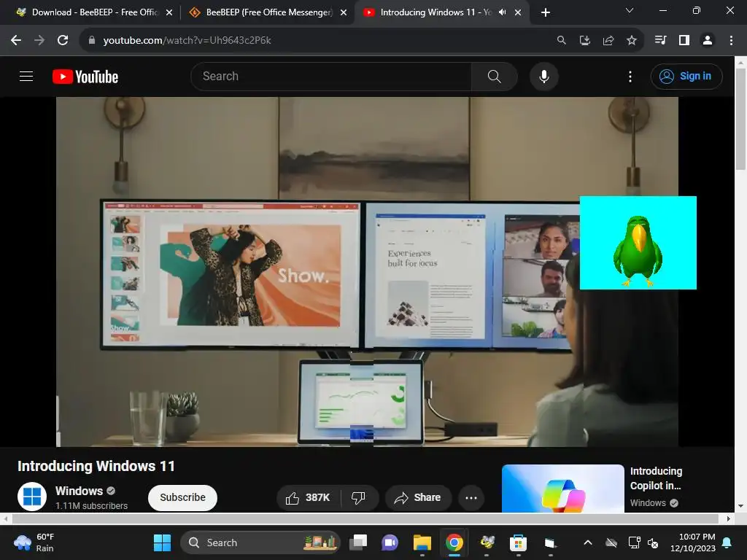Open the muted volume tray icon
747x560 pixels.
(653, 542)
